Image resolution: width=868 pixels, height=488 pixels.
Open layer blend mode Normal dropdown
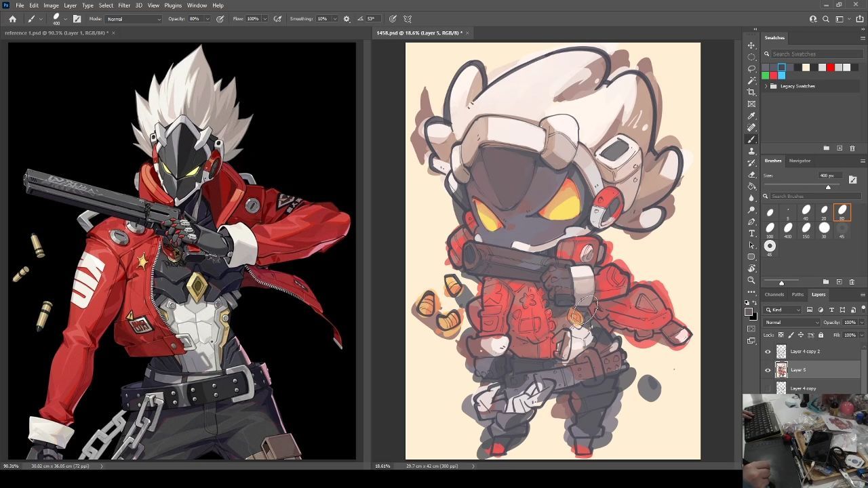coord(791,323)
